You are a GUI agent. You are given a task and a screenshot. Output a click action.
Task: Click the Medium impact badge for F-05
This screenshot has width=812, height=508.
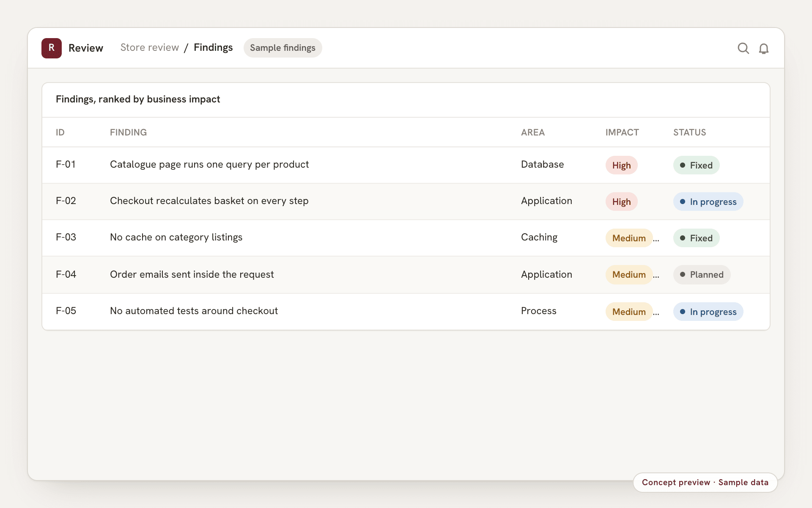click(x=629, y=312)
